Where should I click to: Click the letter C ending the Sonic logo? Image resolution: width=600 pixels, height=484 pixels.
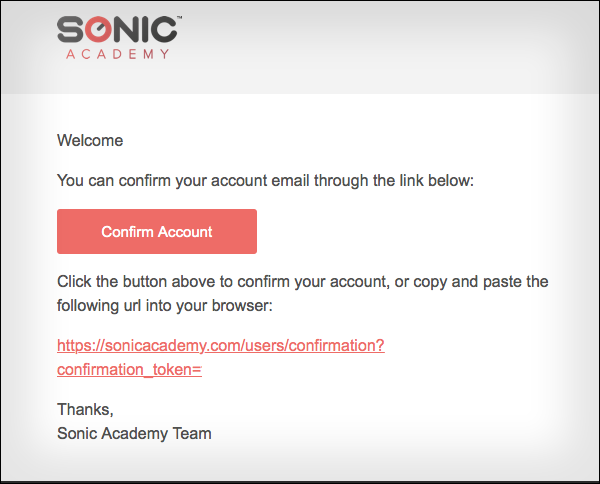point(164,29)
